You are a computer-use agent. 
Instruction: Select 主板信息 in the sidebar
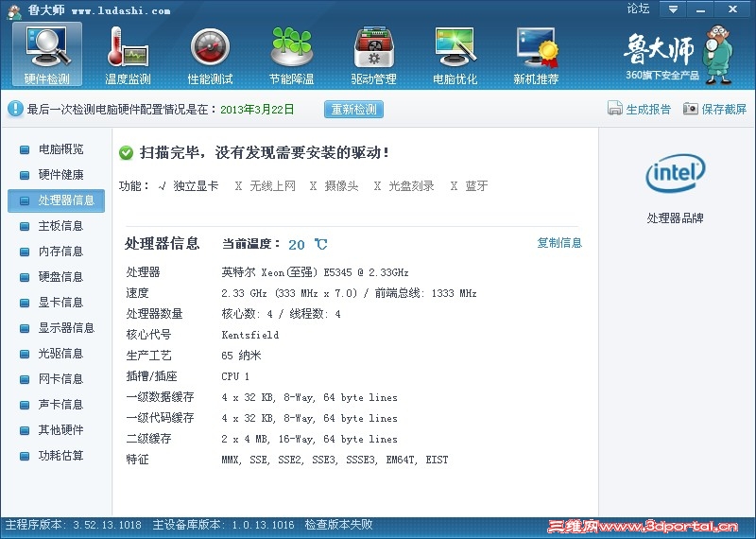(56, 226)
